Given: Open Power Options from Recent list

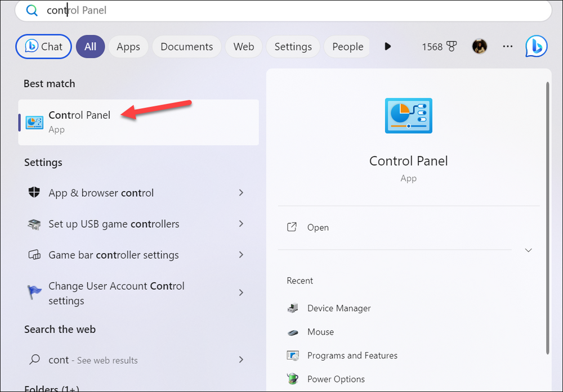Looking at the screenshot, I should pos(409,379).
